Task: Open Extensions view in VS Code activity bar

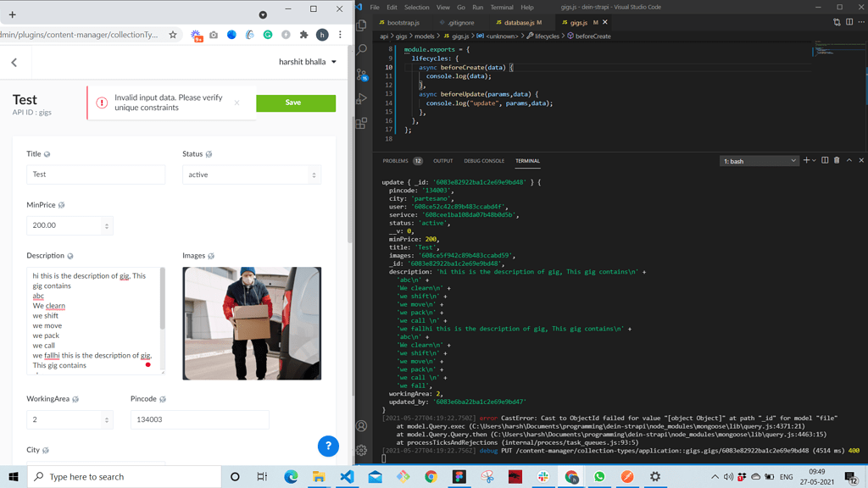Action: [x=362, y=123]
